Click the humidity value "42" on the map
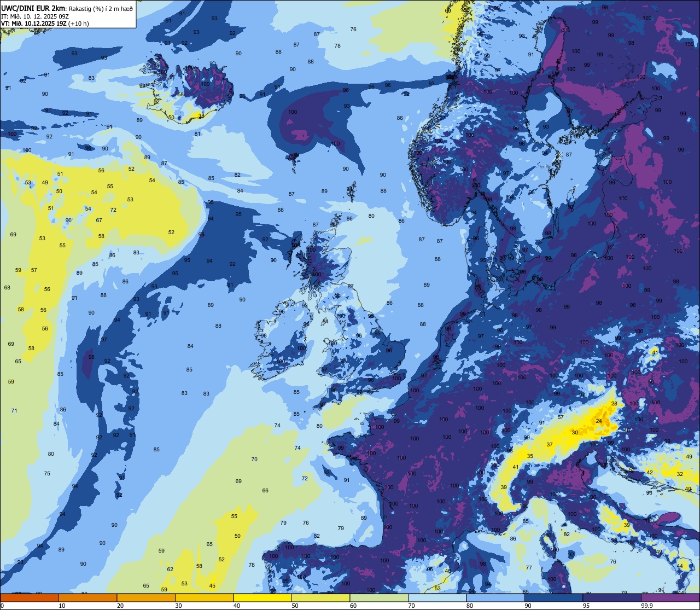700x610 pixels. 650,472
